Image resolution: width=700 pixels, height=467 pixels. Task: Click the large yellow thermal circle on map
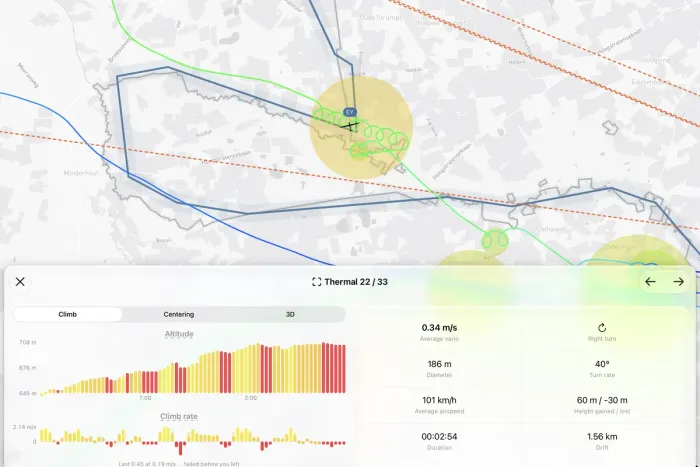coord(361,128)
